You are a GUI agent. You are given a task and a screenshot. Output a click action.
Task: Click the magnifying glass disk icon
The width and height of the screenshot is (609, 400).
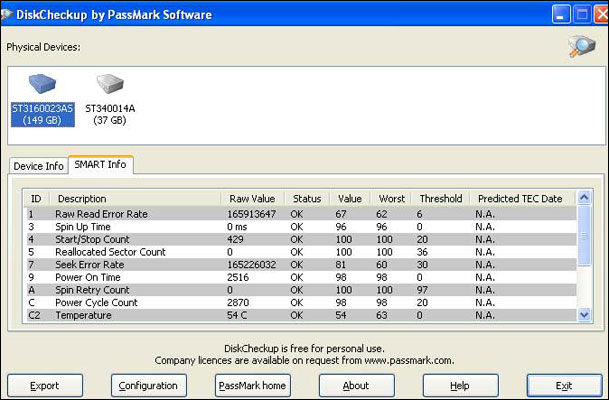click(581, 48)
